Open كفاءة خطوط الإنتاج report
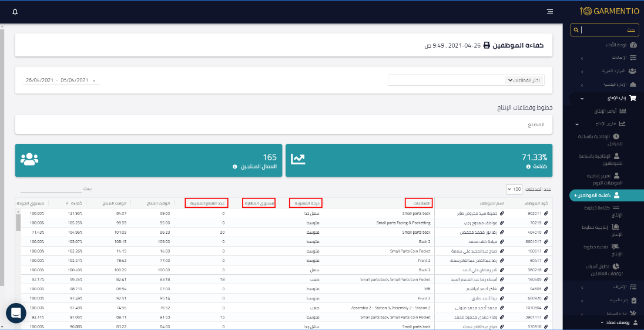This screenshot has height=330, width=644. pyautogui.click(x=603, y=211)
